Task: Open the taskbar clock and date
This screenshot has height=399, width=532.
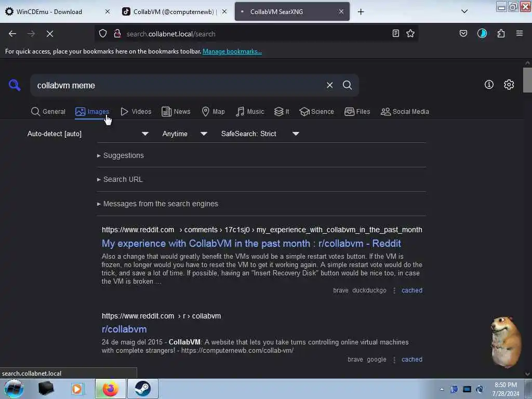Action: (x=506, y=389)
